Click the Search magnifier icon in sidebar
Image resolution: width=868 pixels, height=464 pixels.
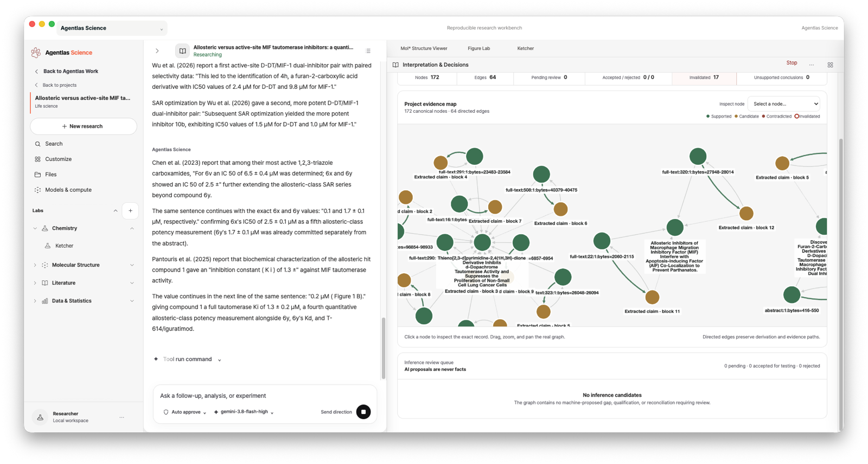[37, 144]
